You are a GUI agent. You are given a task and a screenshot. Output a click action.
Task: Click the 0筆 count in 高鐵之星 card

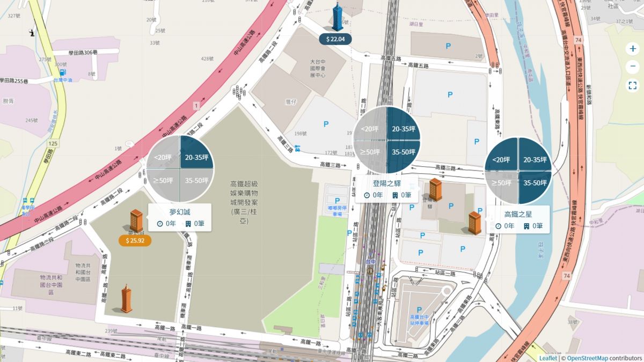click(538, 226)
